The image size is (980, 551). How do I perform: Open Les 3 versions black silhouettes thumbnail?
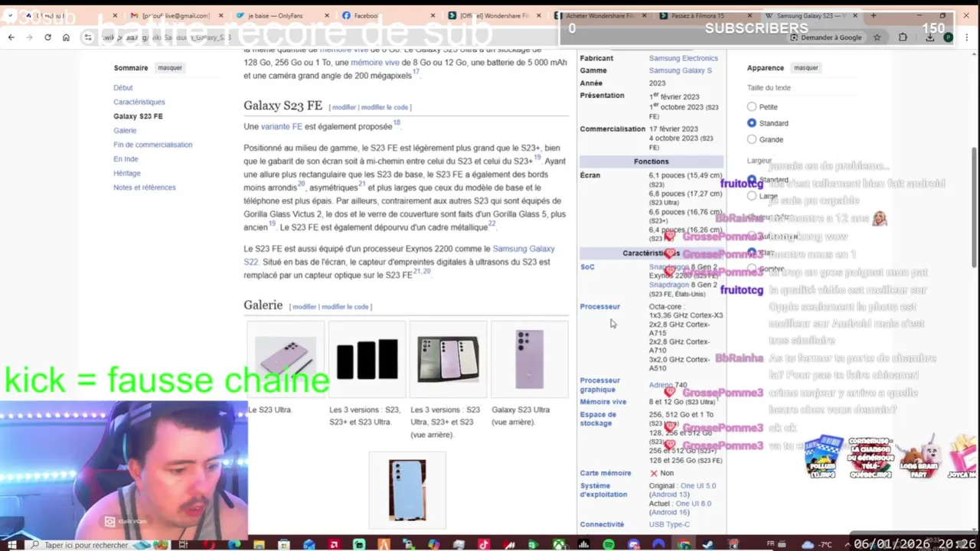[x=367, y=359]
